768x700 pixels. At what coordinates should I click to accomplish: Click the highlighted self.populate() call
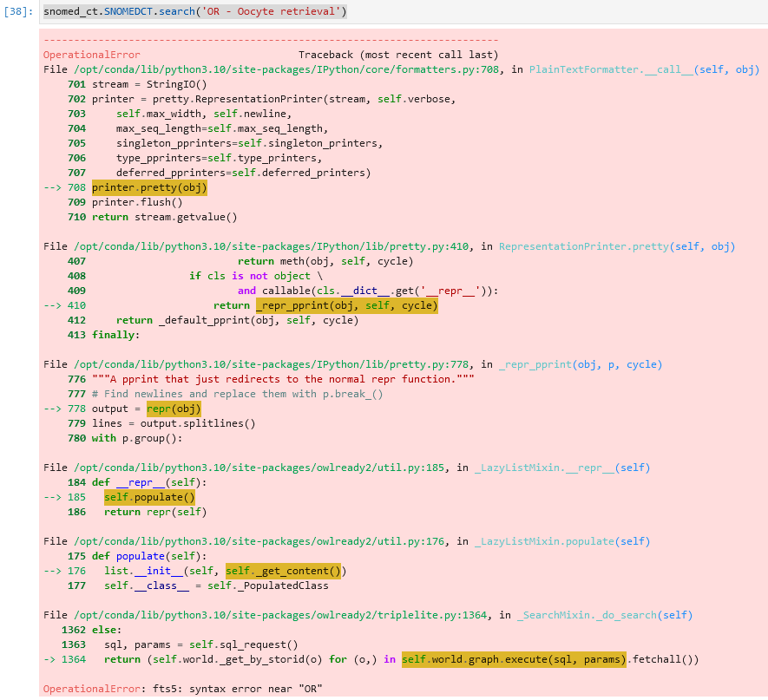pyautogui.click(x=149, y=497)
